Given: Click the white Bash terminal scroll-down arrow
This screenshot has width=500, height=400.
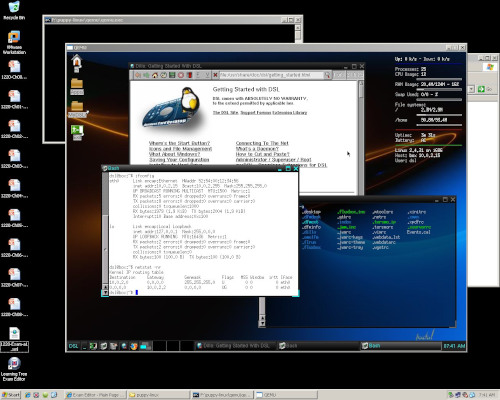Looking at the screenshot, I should pyautogui.click(x=105, y=293).
